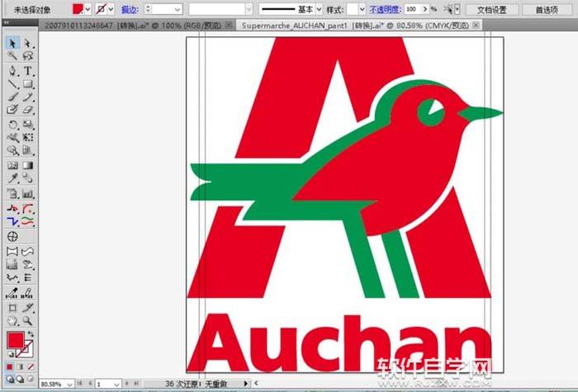Select the Rectangle tool
The image size is (578, 392).
27,84
